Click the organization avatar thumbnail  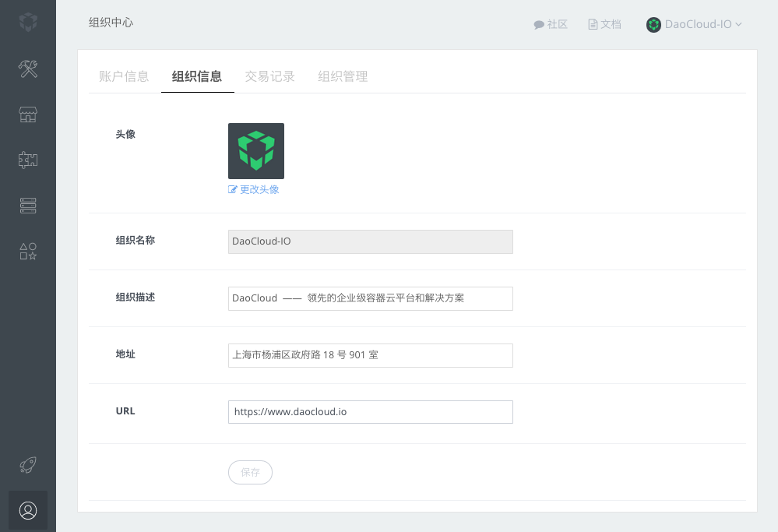coord(256,151)
